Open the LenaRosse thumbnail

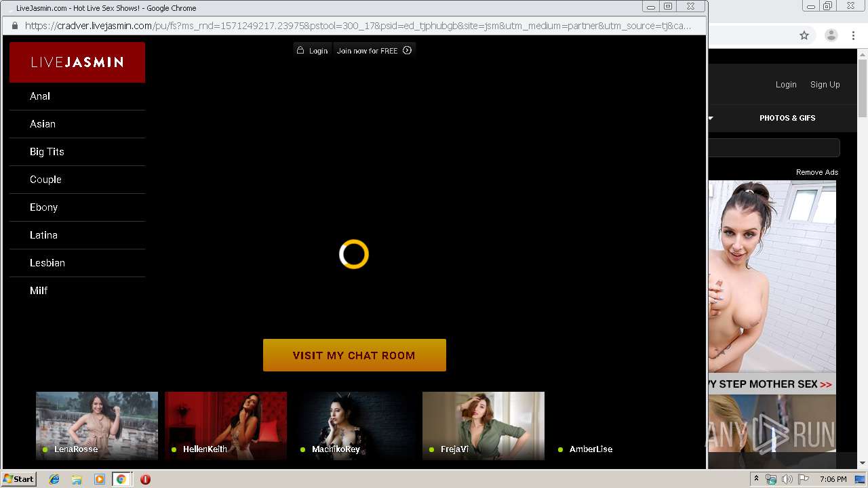97,426
